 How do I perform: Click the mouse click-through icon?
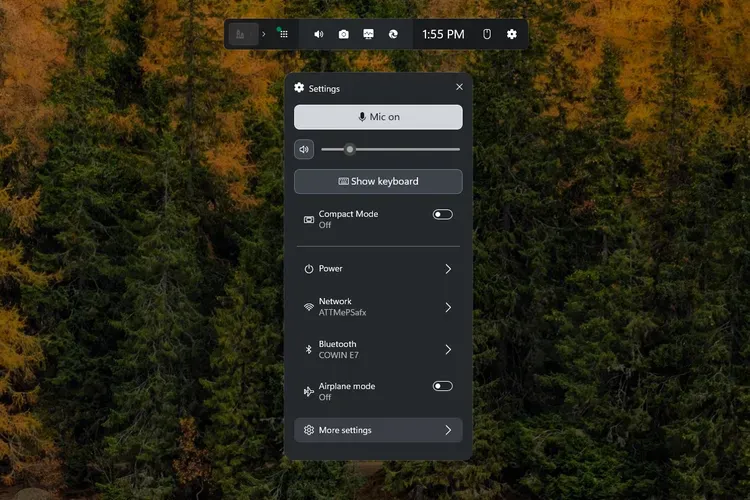(488, 34)
